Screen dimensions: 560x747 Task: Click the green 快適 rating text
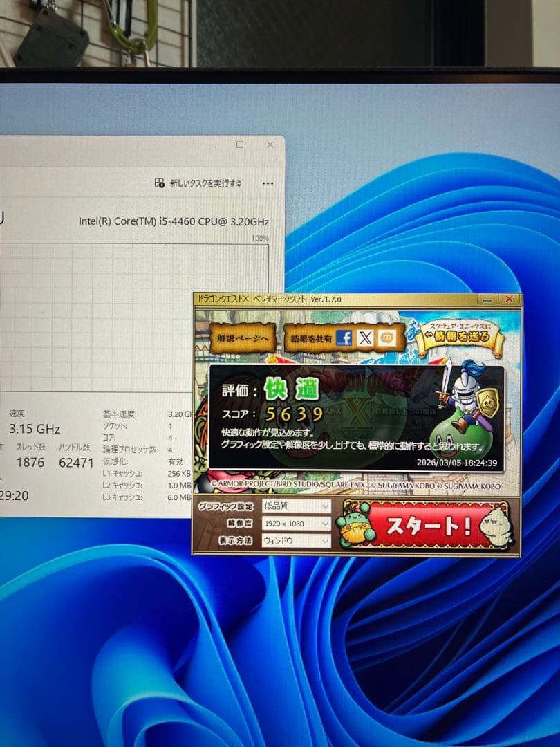[x=292, y=389]
